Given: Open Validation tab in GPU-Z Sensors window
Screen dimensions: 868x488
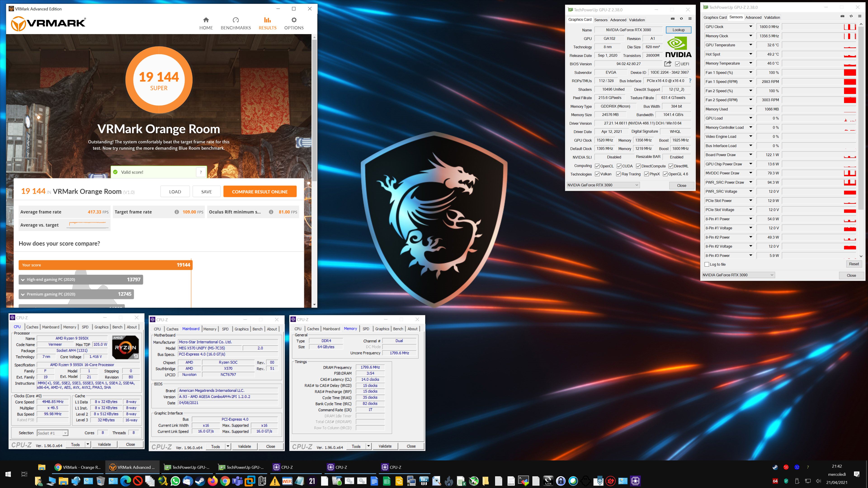Looking at the screenshot, I should click(772, 18).
